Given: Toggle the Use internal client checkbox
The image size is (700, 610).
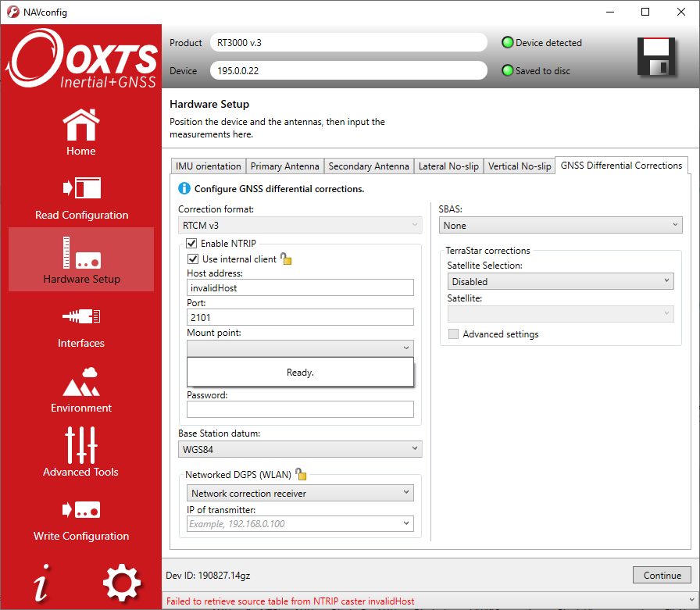Looking at the screenshot, I should tap(193, 259).
